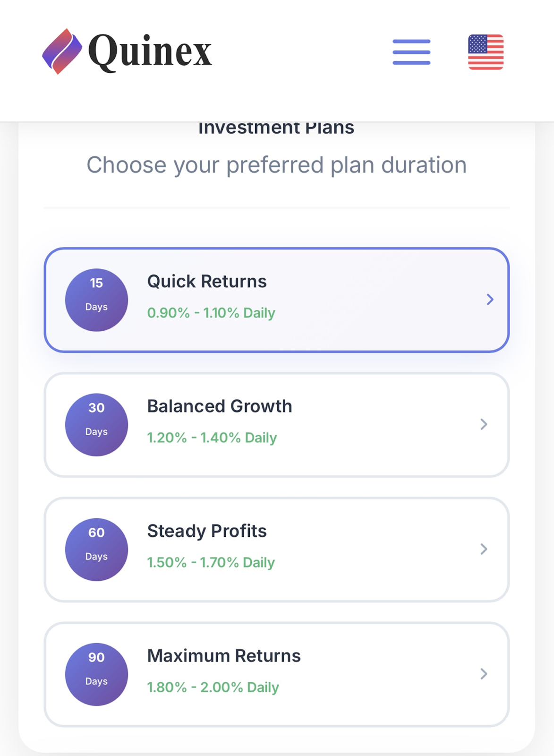
Task: Choose the Maximum Returns plan title
Action: click(x=224, y=656)
